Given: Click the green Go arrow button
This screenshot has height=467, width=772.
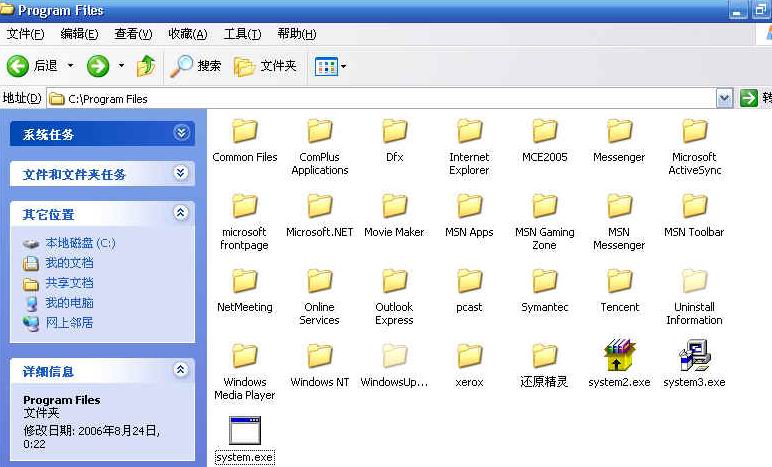Looking at the screenshot, I should (x=748, y=98).
